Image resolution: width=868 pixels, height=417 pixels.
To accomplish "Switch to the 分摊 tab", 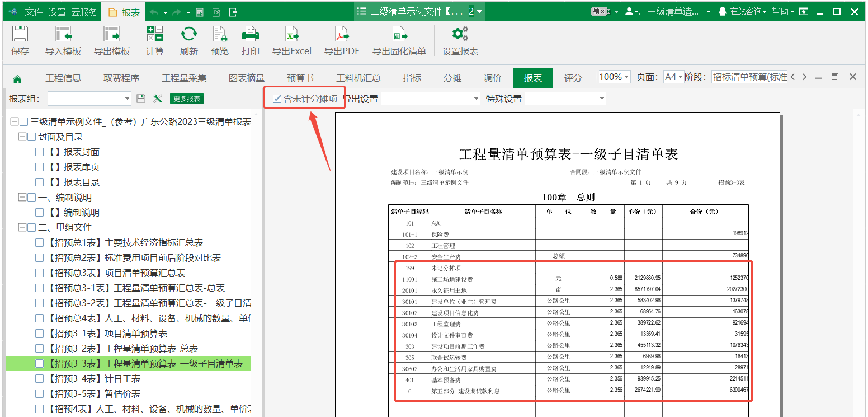I will click(x=452, y=78).
